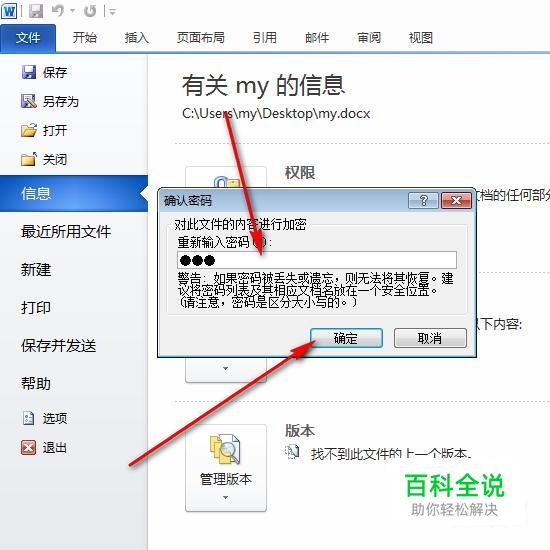Click the 退出 red exit icon

click(x=28, y=447)
